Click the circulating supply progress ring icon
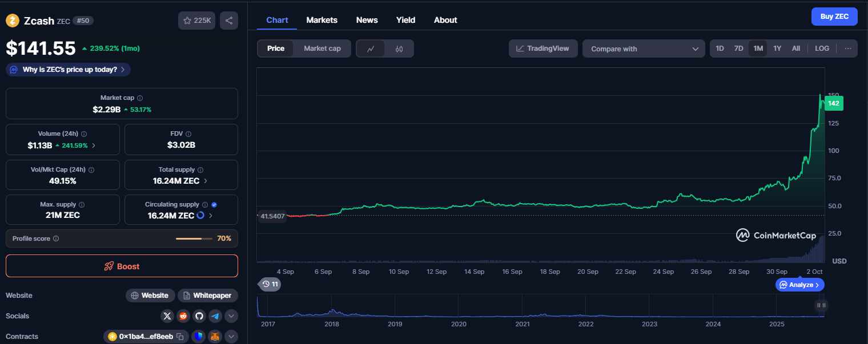Image resolution: width=868 pixels, height=344 pixels. (200, 216)
